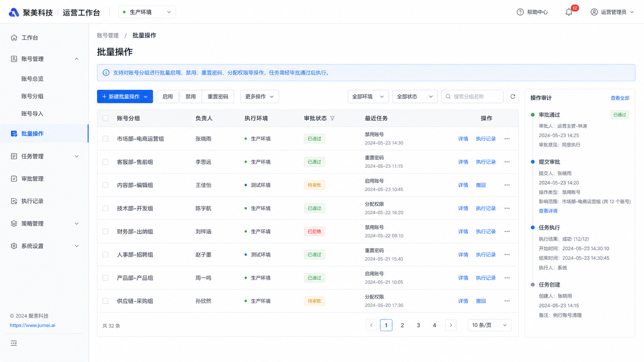Open the 新建批量操作 dropdown button

tap(125, 97)
